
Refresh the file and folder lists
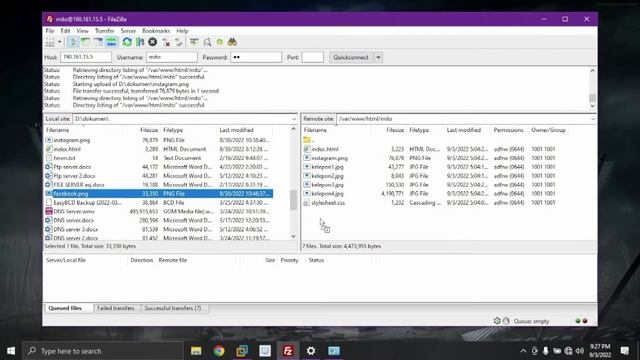[127, 42]
